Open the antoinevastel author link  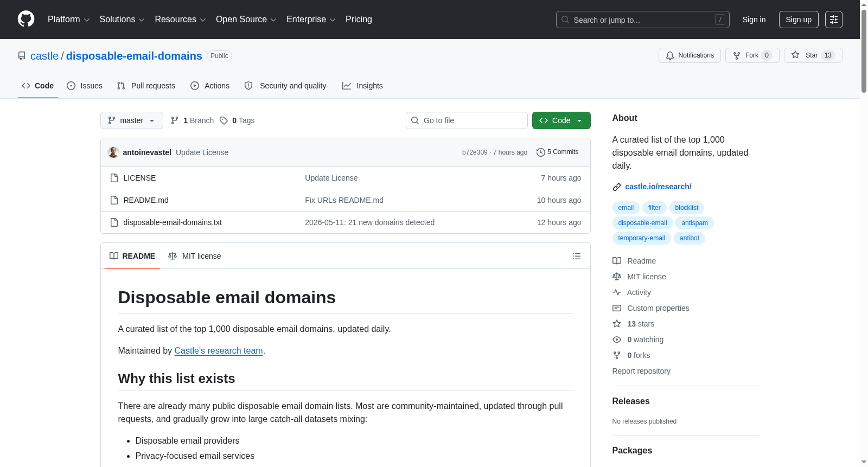click(x=147, y=152)
